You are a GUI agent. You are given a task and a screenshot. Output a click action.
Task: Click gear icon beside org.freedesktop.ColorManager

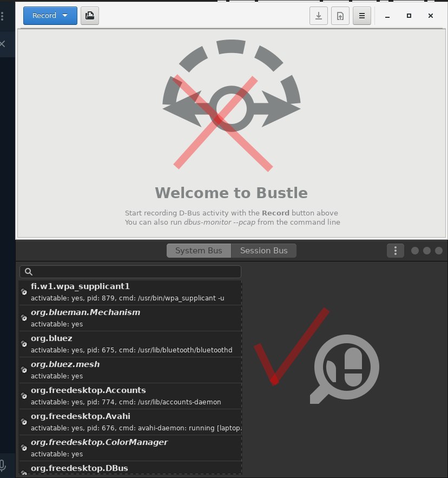tap(24, 448)
